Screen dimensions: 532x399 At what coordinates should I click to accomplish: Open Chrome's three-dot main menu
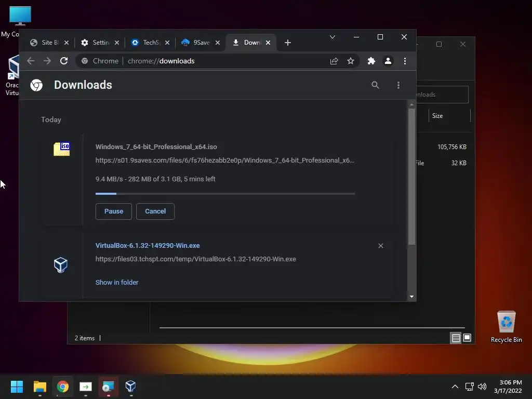point(405,61)
